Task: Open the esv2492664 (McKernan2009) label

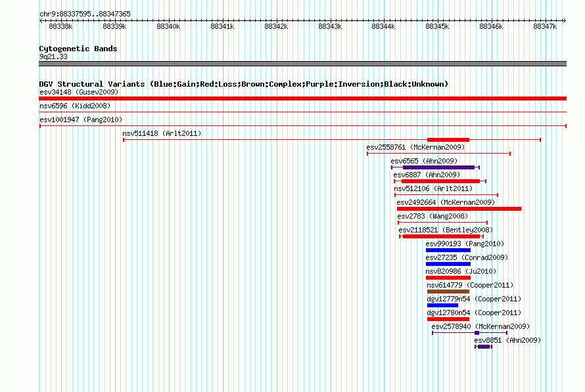Action: 446,202
